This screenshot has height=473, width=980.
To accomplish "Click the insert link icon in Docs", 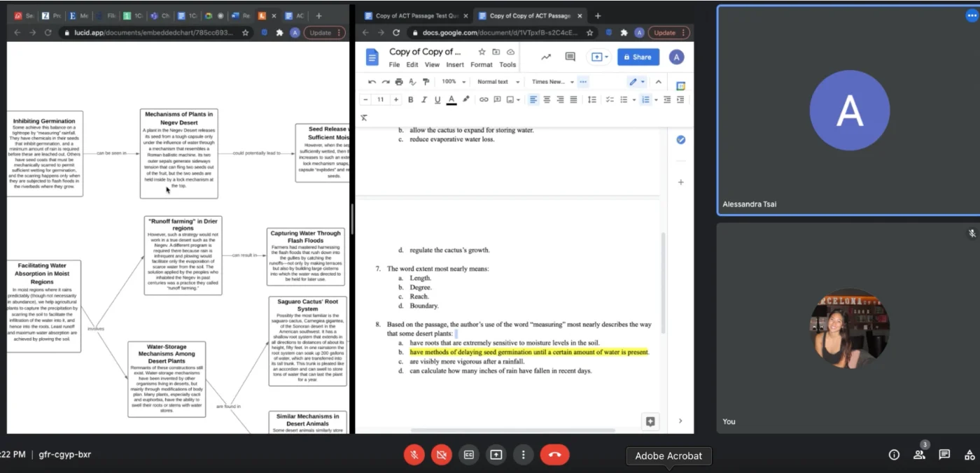I will pos(484,100).
